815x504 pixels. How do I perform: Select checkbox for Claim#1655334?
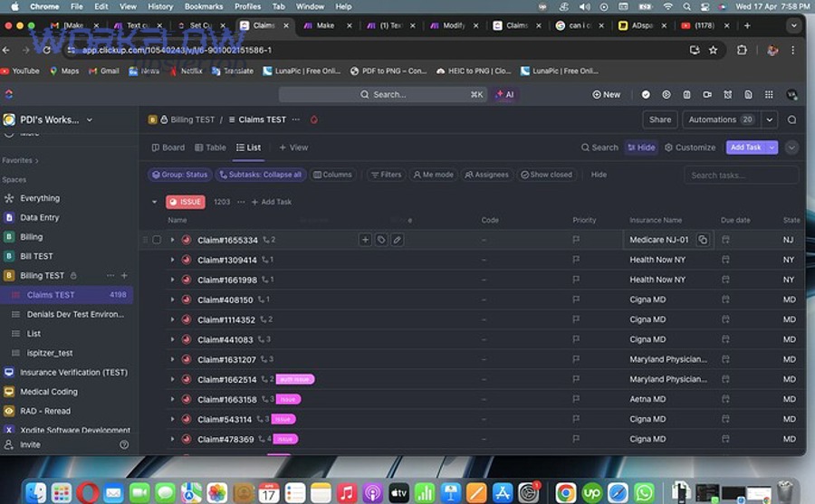(x=157, y=240)
